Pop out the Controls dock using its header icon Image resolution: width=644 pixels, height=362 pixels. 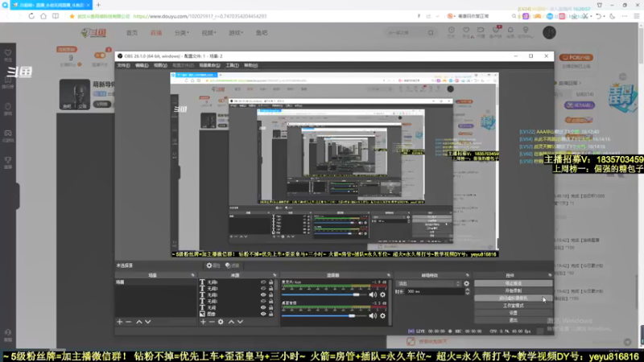550,275
